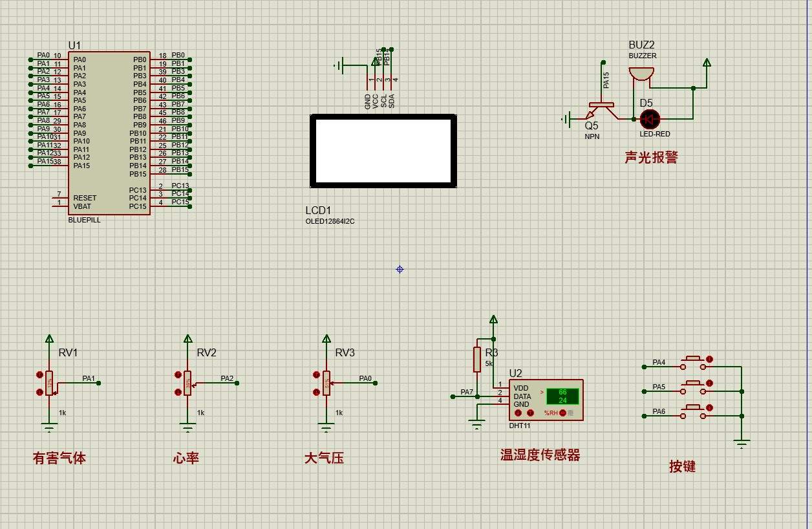This screenshot has width=812, height=529.
Task: Click the OLED12864I2C part name text
Action: [330, 221]
